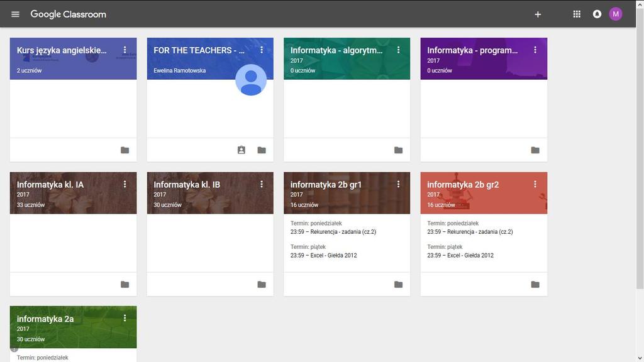This screenshot has height=362, width=644.
Task: Open the informatyka 2b gr2 class
Action: 463,185
